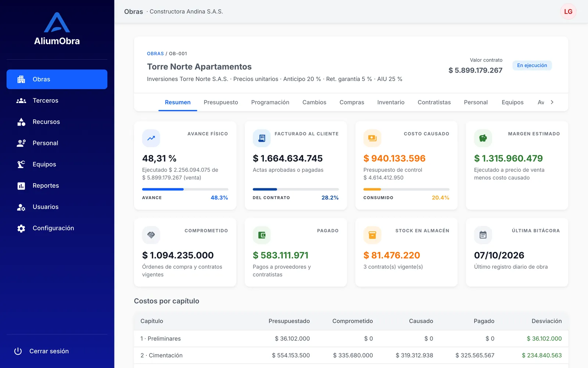
Task: Click the AliumObra logo icon
Action: tap(57, 22)
